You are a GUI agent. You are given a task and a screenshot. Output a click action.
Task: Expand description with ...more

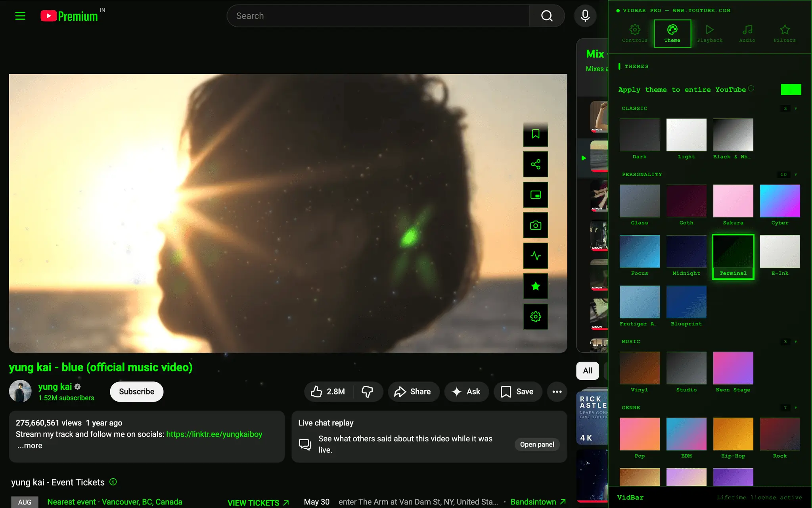(30, 446)
